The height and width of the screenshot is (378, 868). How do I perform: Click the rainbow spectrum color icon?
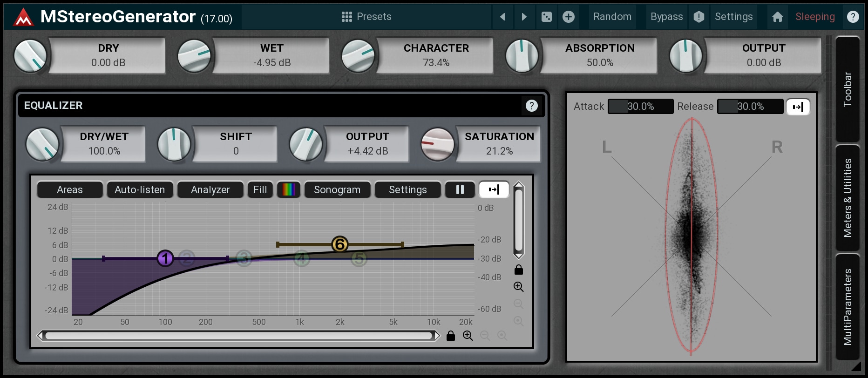tap(288, 189)
